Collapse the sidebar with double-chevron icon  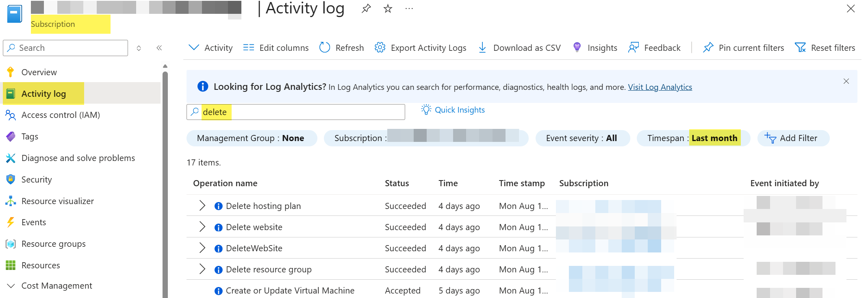pos(159,48)
